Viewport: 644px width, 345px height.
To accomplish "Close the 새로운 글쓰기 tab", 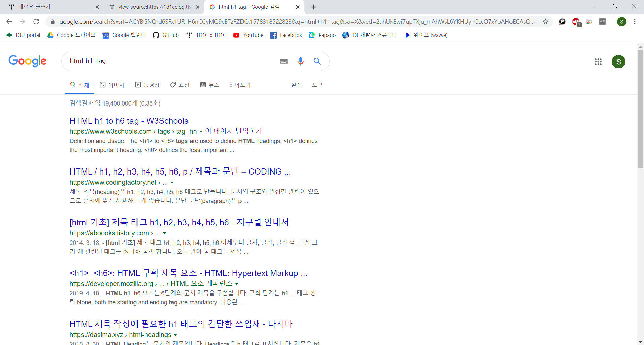I will pyautogui.click(x=97, y=7).
